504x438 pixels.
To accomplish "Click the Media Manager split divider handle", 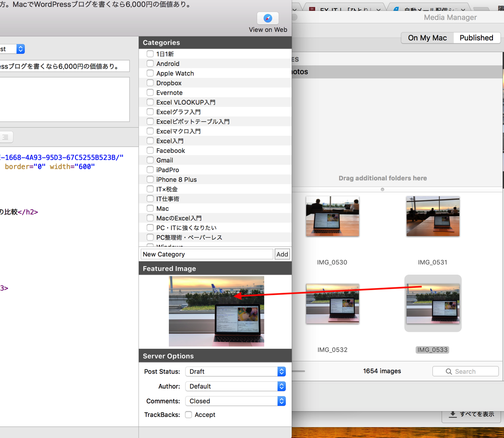I will click(x=382, y=190).
